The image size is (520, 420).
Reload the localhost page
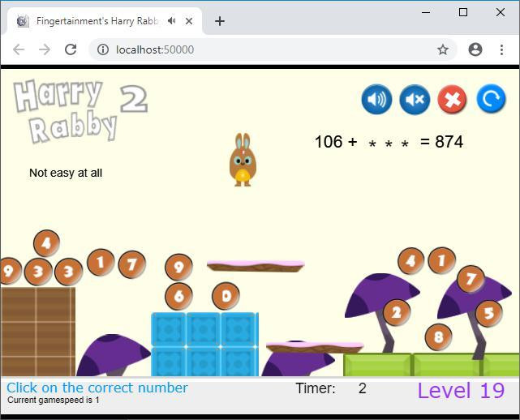click(71, 49)
